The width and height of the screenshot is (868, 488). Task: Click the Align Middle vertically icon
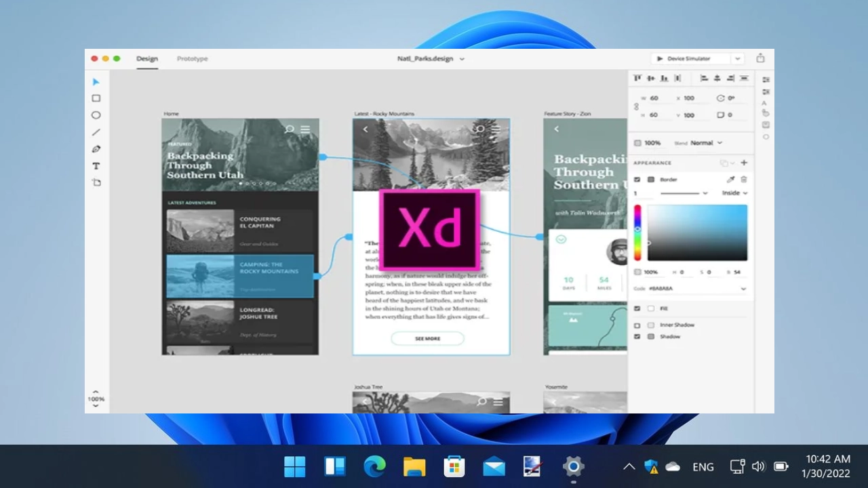(651, 79)
